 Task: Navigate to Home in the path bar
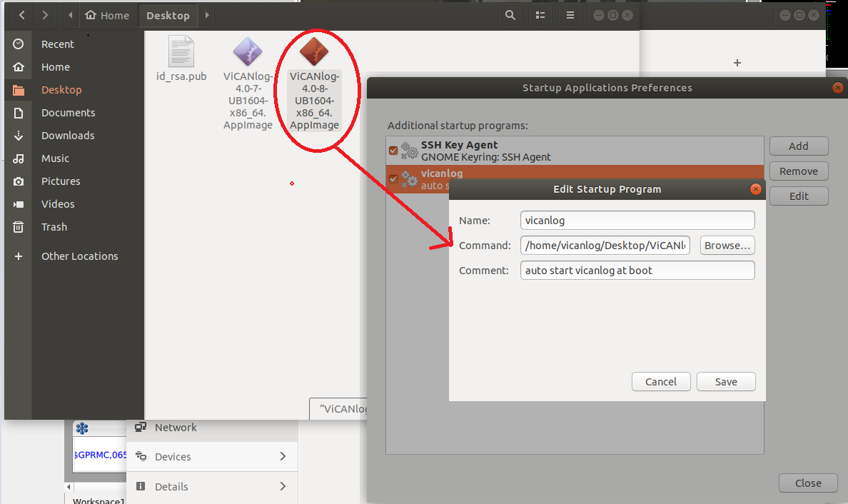(108, 15)
